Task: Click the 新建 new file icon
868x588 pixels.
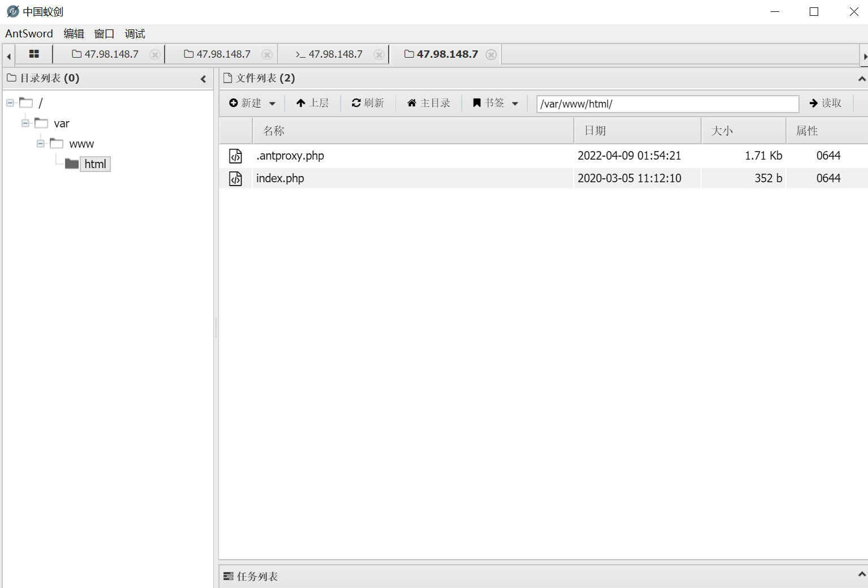Action: coord(234,102)
